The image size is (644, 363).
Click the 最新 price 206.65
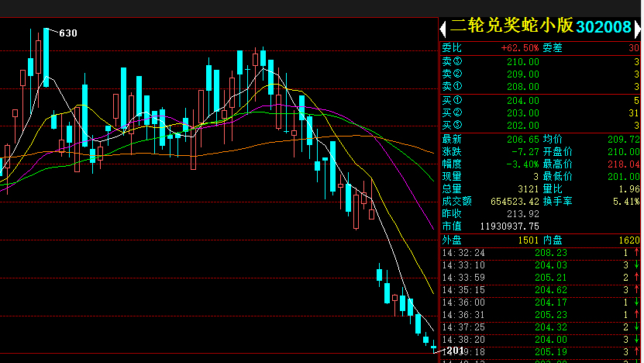522,140
